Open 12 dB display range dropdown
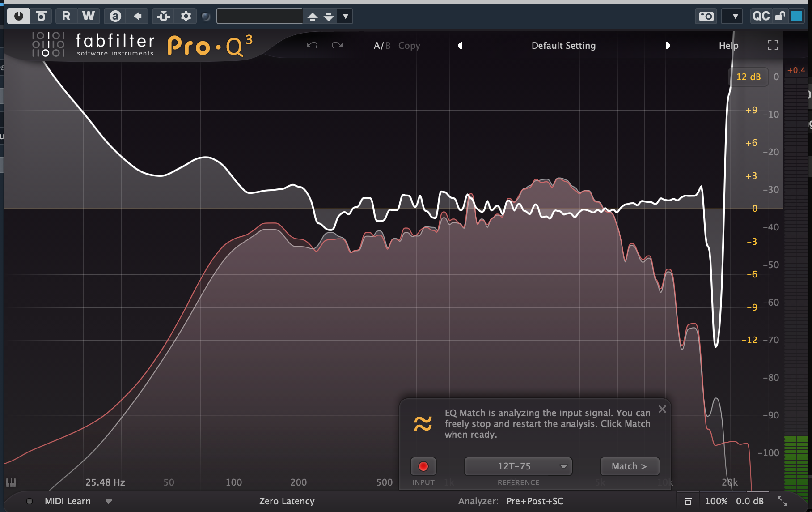 749,77
